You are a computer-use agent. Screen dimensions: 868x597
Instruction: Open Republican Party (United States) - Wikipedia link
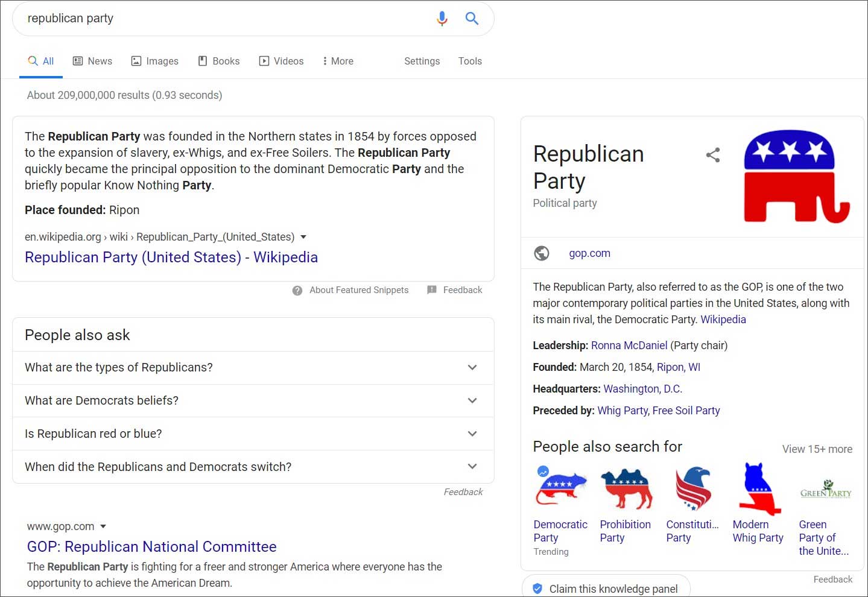tap(171, 257)
